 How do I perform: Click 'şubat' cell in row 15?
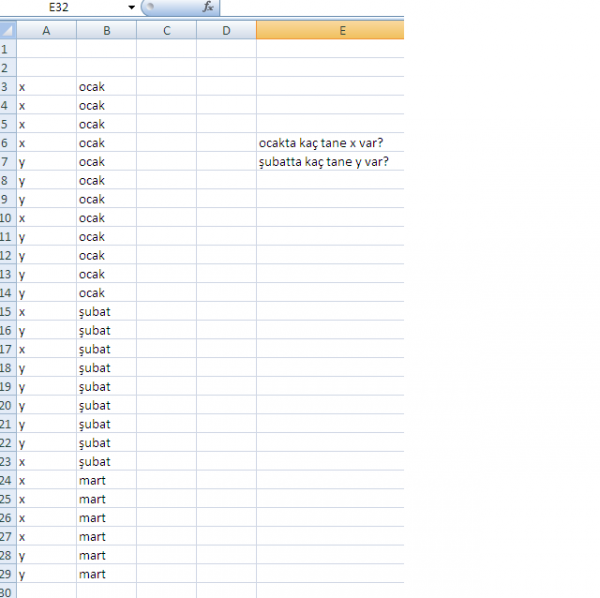click(106, 311)
